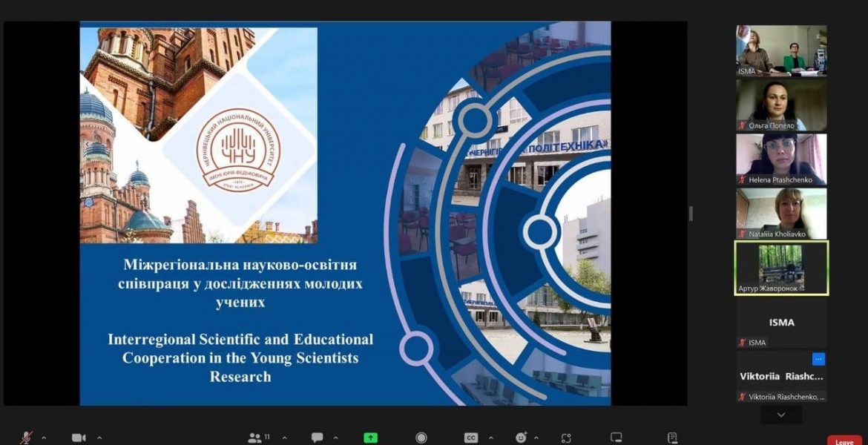Expand the caret next to Reactions
Image resolution: width=868 pixels, height=445 pixels.
(x=536, y=438)
